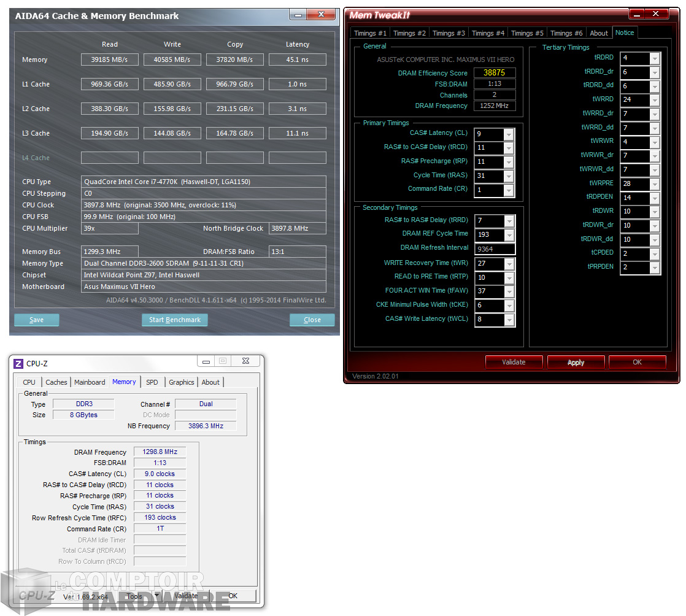Open the tRDWR tertiary timing dropdown
This screenshot has width=686, height=616.
[655, 212]
